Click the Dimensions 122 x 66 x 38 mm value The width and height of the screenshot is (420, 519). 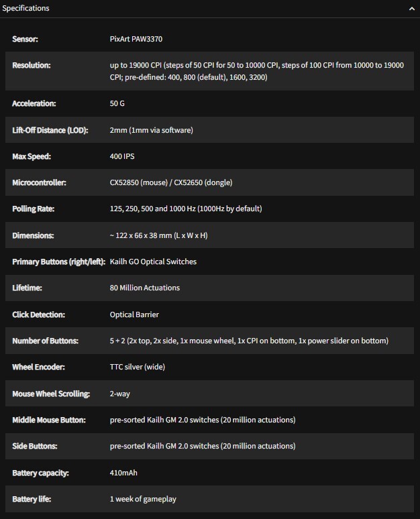(159, 235)
